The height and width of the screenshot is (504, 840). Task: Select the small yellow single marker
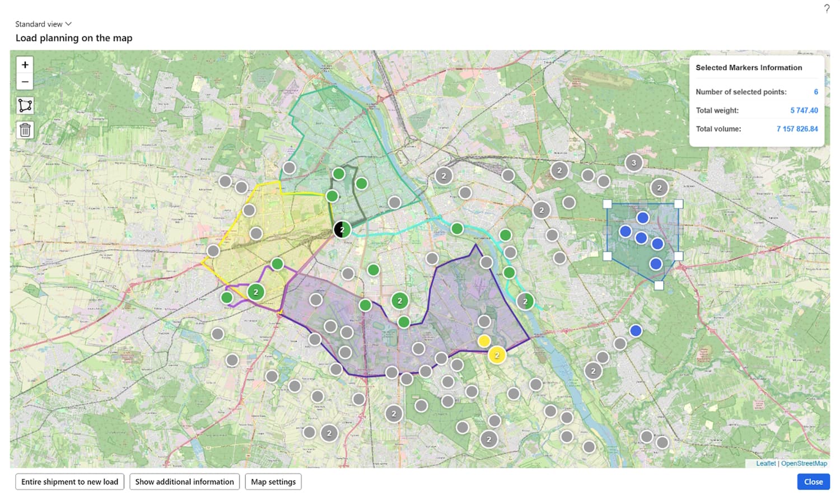click(x=484, y=341)
